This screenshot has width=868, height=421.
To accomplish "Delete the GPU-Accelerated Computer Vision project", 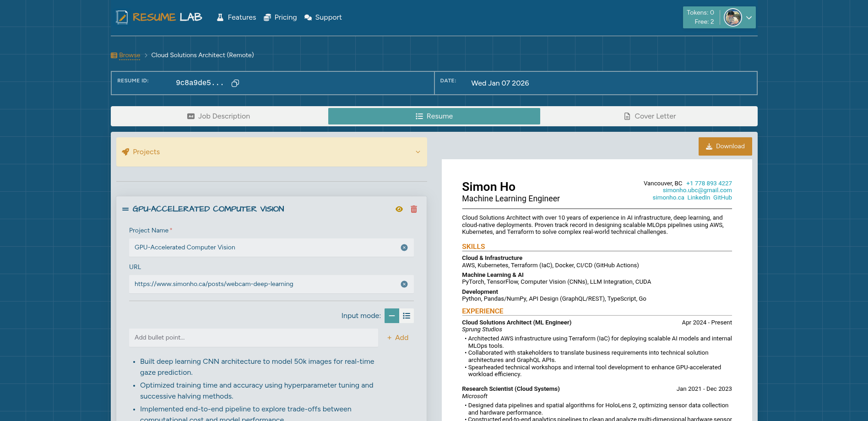I will click(x=413, y=209).
